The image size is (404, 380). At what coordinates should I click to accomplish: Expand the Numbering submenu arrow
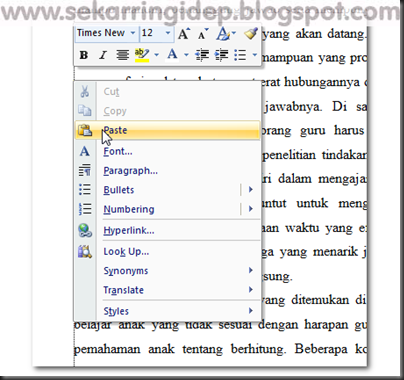coord(251,209)
